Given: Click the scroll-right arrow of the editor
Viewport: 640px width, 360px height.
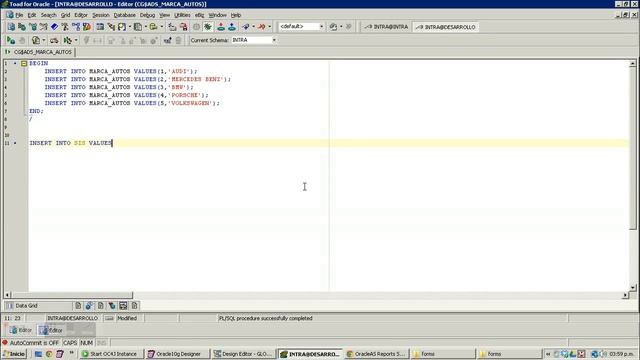Looking at the screenshot, I should pos(625,295).
